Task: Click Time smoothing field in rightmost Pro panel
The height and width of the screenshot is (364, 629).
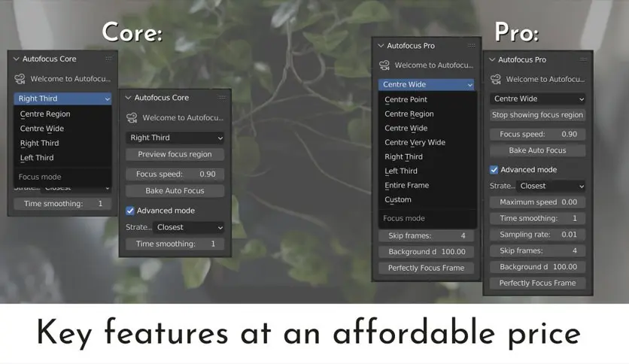Action: point(537,219)
